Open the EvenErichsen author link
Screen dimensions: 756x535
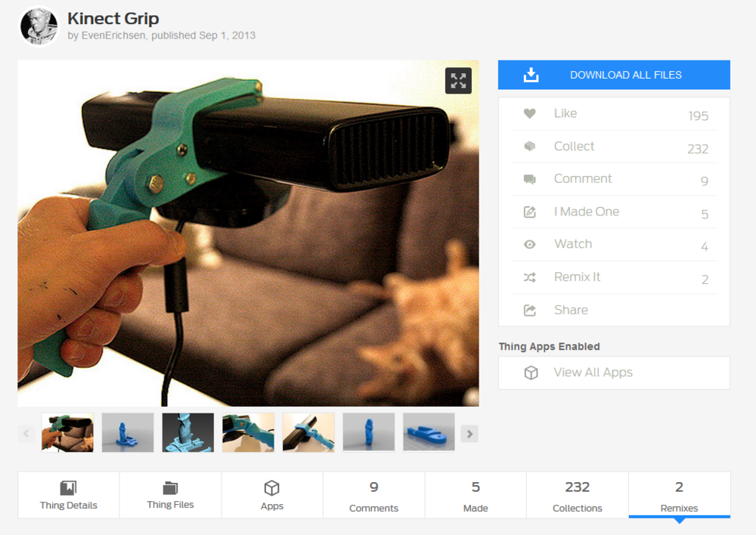(x=113, y=36)
